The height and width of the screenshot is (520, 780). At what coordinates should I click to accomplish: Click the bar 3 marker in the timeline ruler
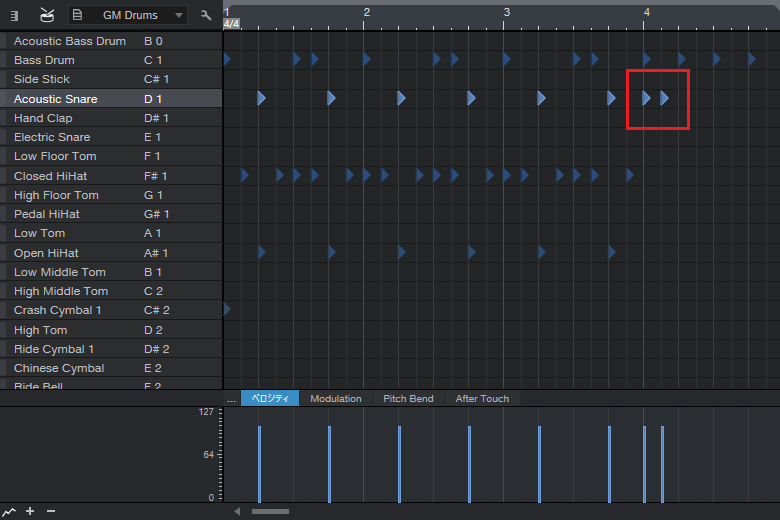point(506,12)
